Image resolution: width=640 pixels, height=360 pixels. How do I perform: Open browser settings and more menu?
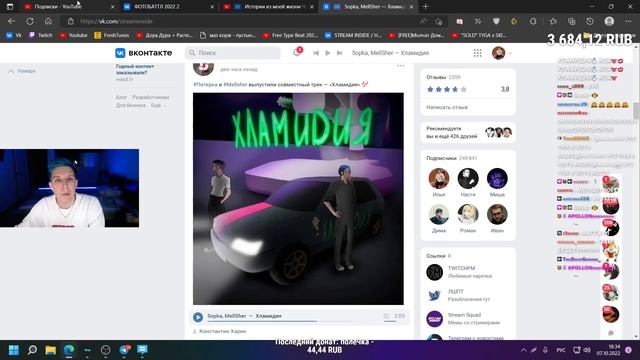628,21
